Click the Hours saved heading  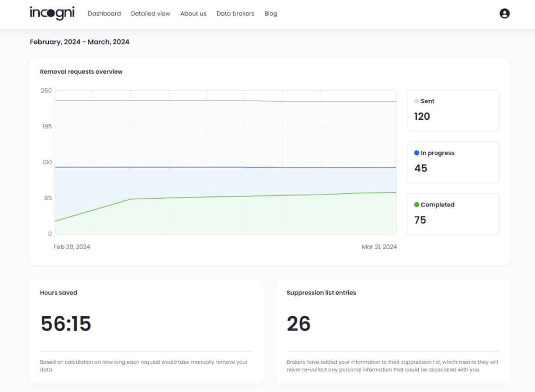tap(58, 293)
